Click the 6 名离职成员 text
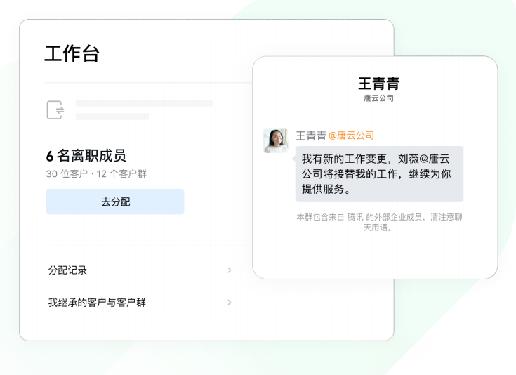 click(86, 156)
